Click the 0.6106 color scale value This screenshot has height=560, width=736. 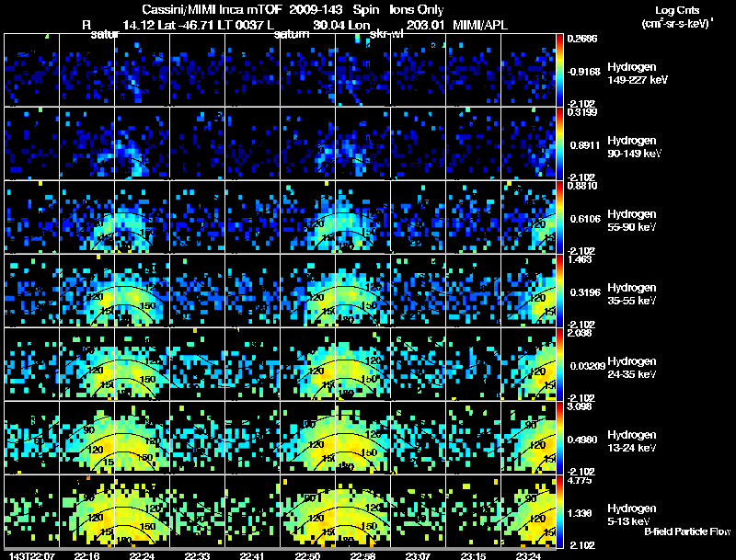coord(585,219)
